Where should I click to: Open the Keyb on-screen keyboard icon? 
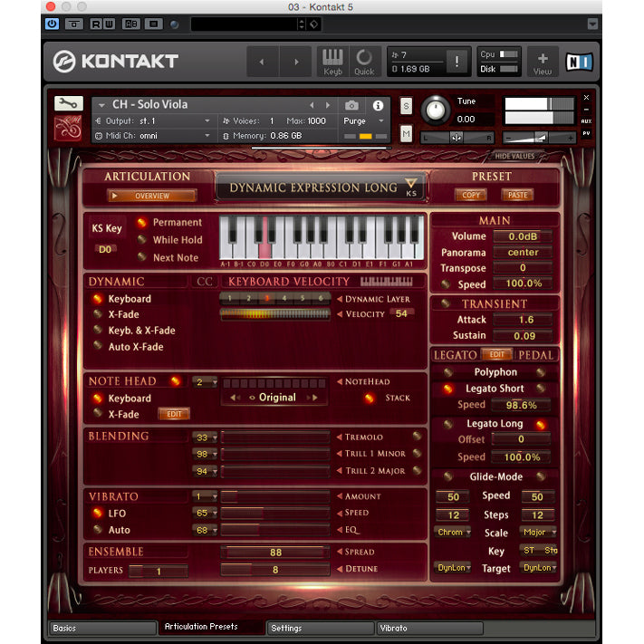[x=332, y=61]
